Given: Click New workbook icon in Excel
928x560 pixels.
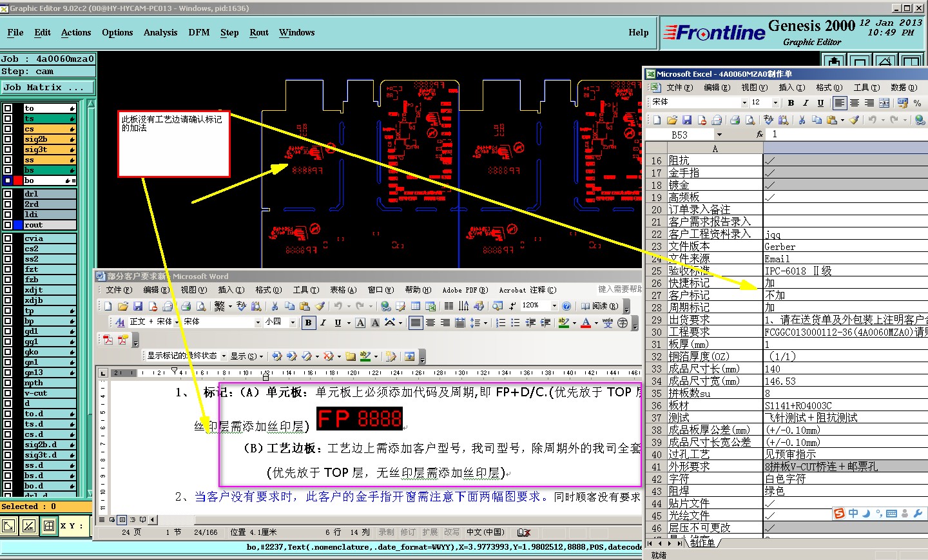Looking at the screenshot, I should 657,120.
